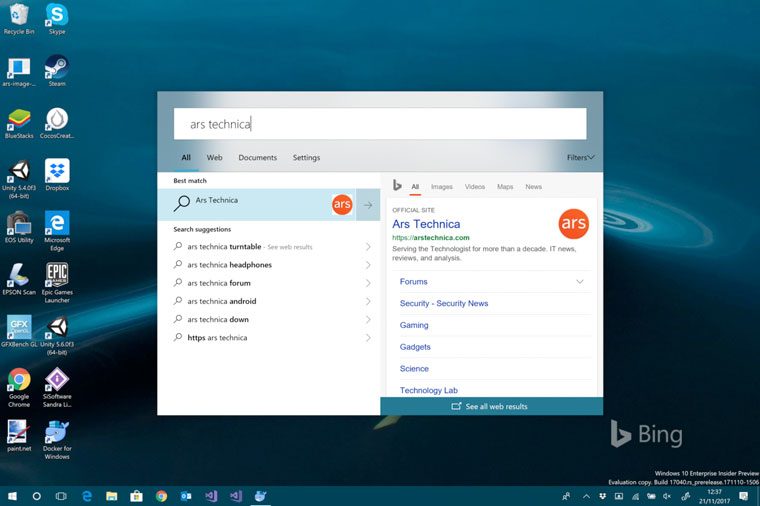This screenshot has width=760, height=506.
Task: Switch to the Web search tab
Action: [x=214, y=158]
